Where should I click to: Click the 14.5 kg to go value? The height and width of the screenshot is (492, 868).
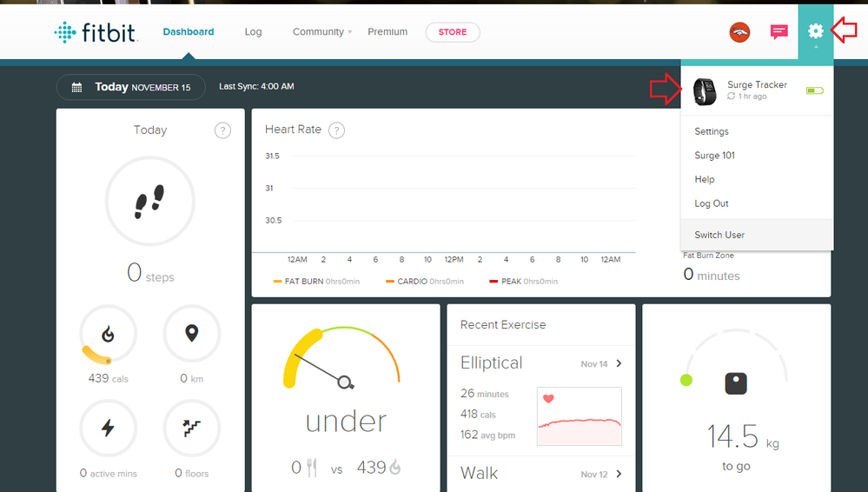pyautogui.click(x=742, y=436)
